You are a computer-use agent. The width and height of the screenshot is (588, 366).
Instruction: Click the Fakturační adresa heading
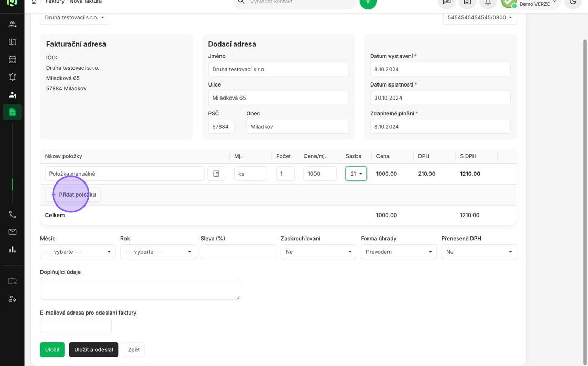click(76, 44)
